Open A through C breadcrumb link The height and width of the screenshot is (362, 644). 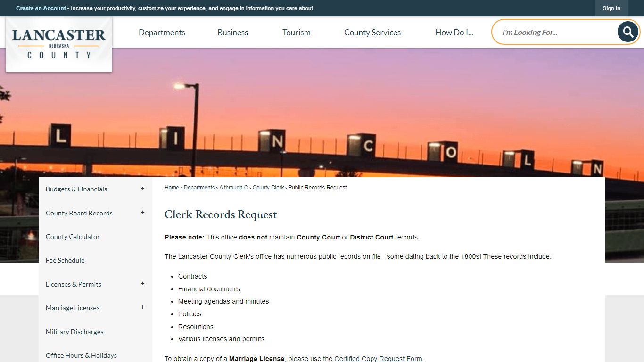tap(233, 188)
